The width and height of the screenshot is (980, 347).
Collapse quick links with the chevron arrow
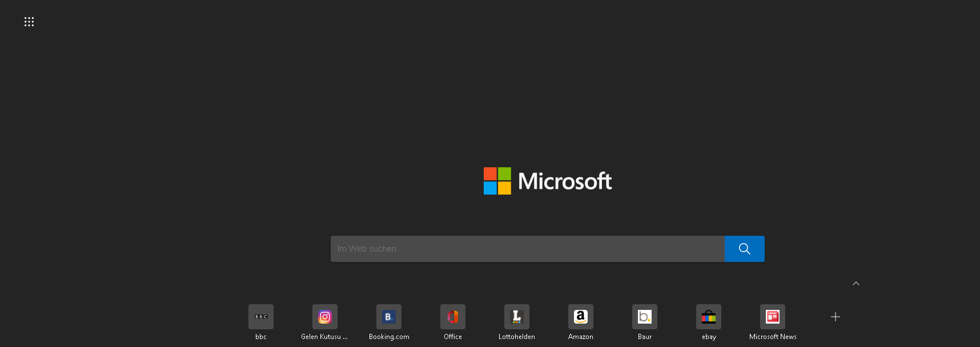[x=856, y=283]
